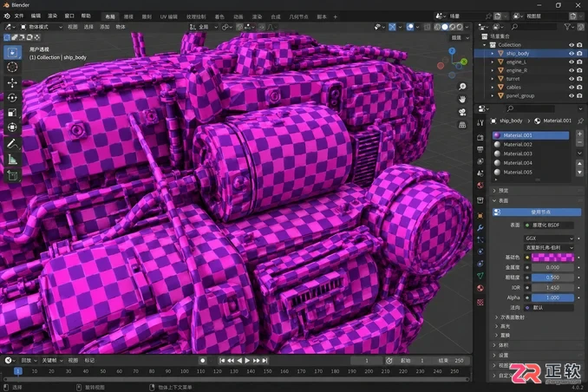Collapse the 表面 surface panel

pos(536,200)
